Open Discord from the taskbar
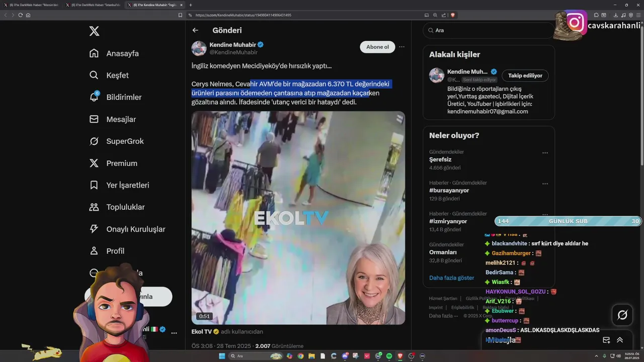644x362 pixels. [345, 356]
